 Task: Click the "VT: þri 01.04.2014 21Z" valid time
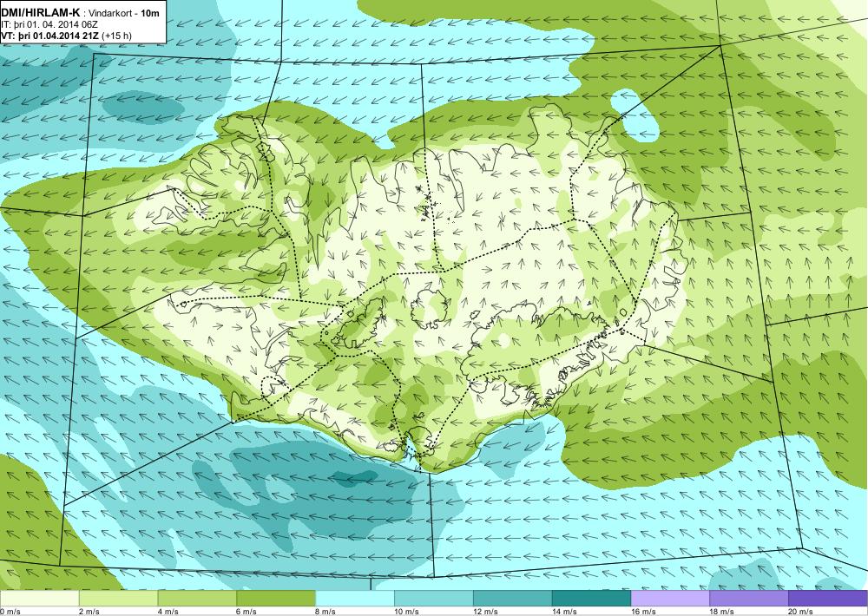pos(51,36)
